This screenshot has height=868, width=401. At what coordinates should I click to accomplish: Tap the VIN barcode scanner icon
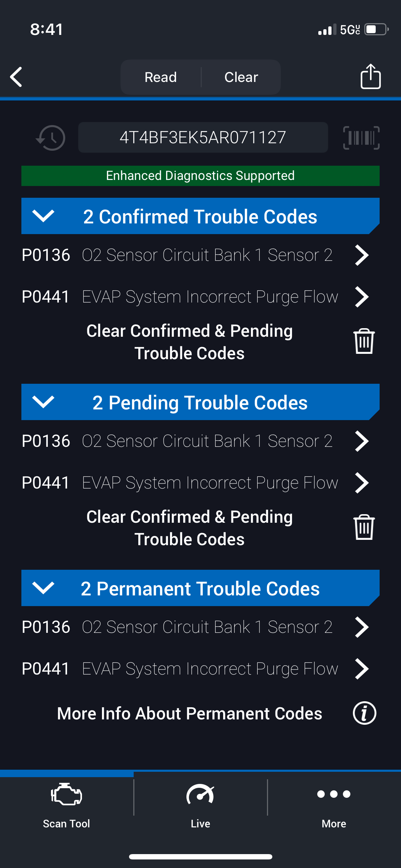[x=361, y=138]
